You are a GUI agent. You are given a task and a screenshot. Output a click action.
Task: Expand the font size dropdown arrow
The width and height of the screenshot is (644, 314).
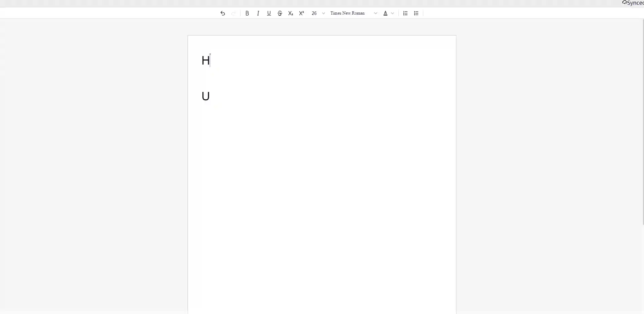pos(324,13)
